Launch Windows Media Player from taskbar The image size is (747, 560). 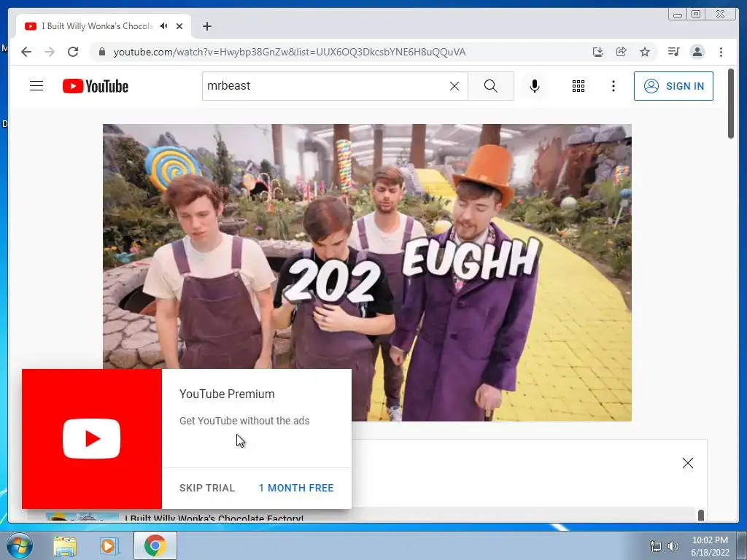[x=109, y=546]
